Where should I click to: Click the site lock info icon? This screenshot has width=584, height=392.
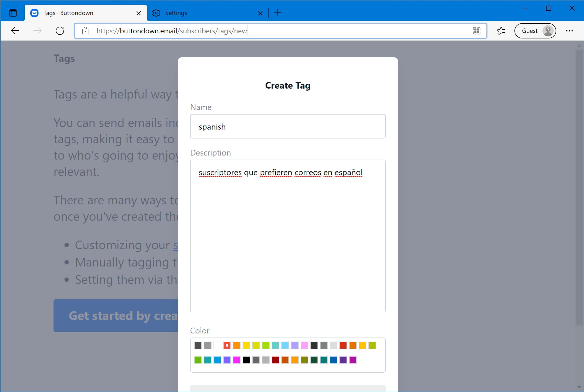tap(85, 31)
